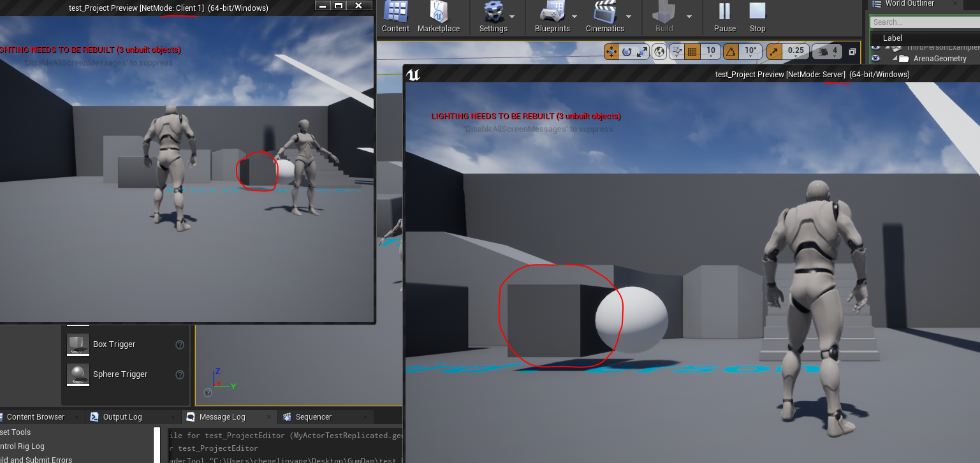
Task: Select the Translate tool in viewport toolbar
Action: [x=611, y=51]
